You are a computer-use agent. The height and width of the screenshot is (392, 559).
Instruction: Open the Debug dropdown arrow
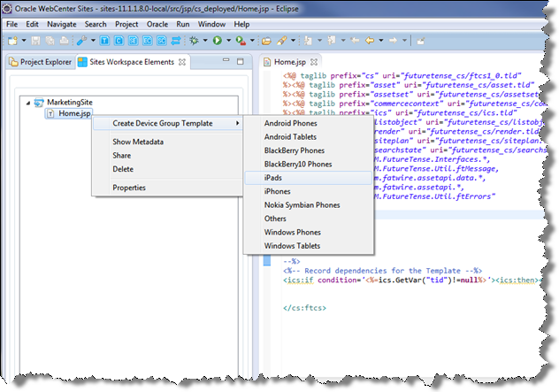[x=205, y=41]
